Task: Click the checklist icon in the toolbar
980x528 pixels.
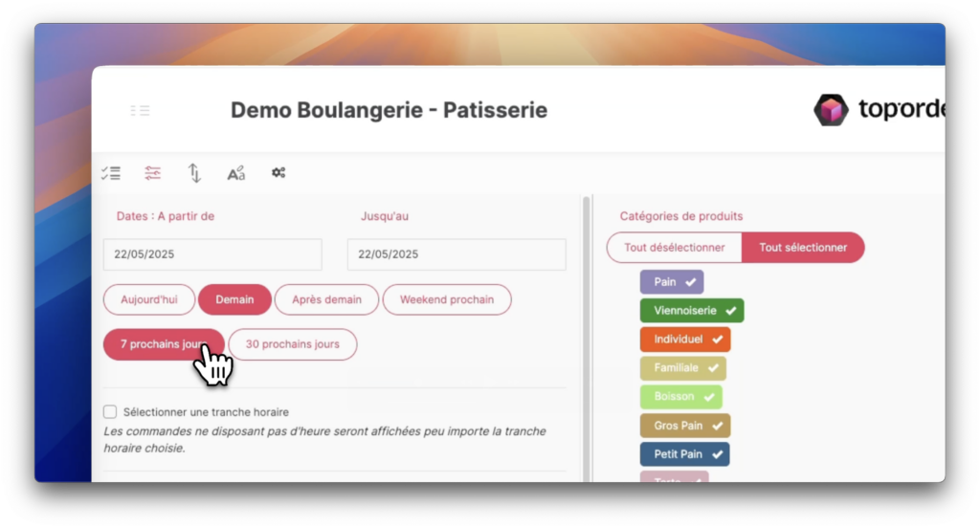Action: [x=111, y=173]
